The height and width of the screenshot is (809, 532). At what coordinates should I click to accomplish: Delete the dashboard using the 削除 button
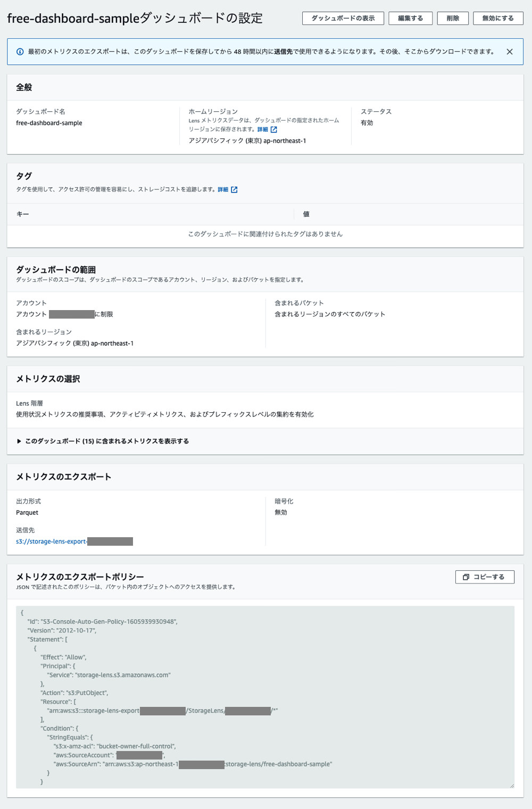(452, 18)
